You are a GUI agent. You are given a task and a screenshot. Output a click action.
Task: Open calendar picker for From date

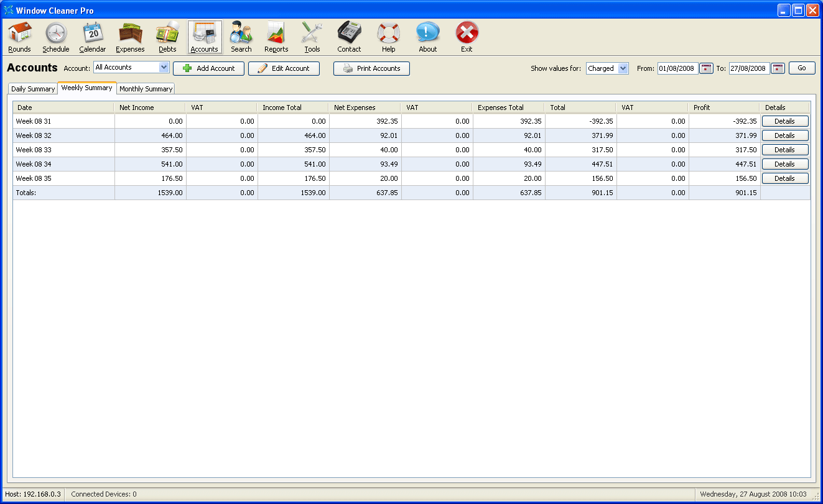click(706, 68)
